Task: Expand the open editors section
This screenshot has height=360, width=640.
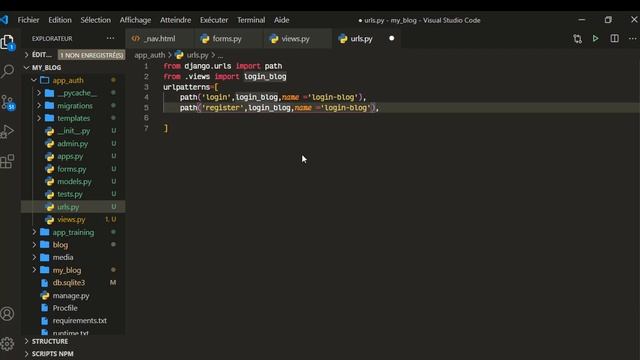Action: (x=27, y=55)
